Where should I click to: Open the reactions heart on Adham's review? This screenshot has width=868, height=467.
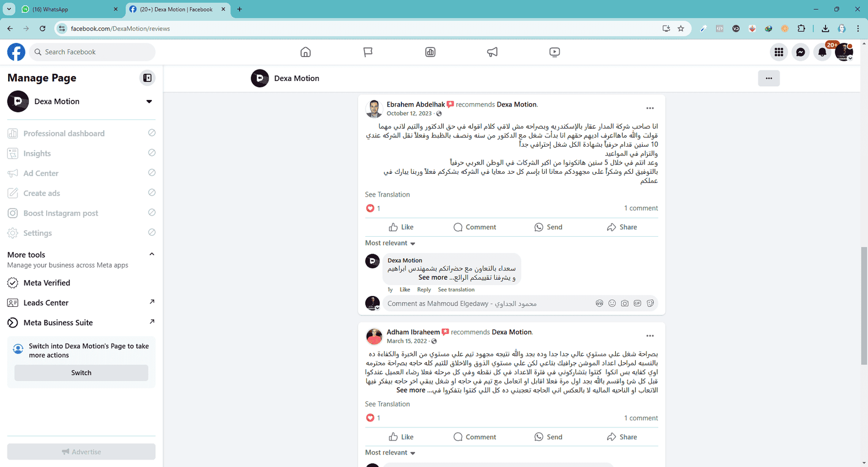370,418
